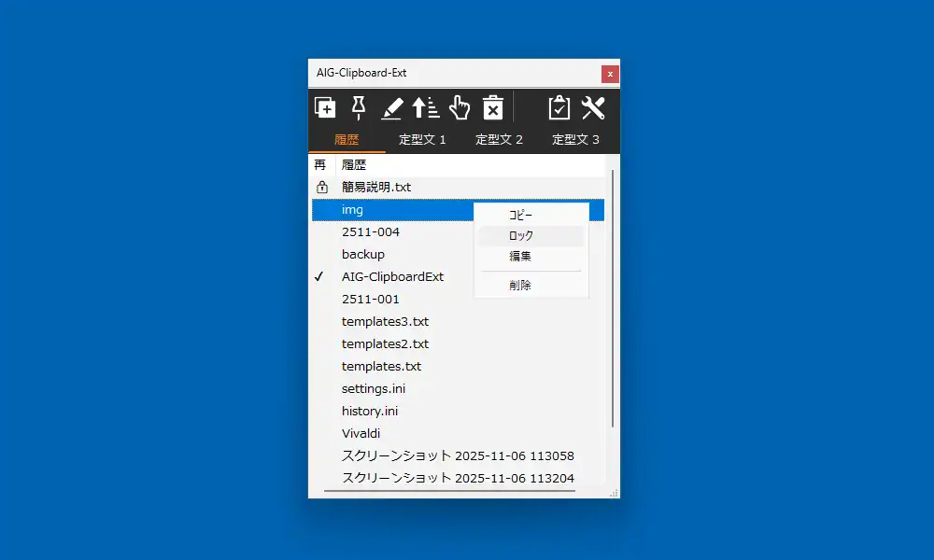Viewport: 934px width, 560px height.
Task: Toggle the pushpin always-on-top icon
Action: [x=359, y=107]
